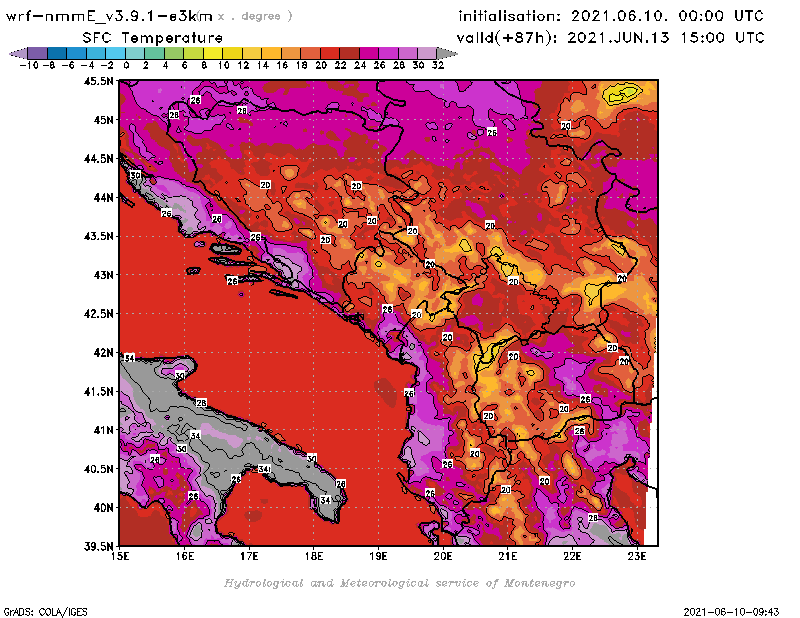Click the '45N' latitude label

pos(103,120)
